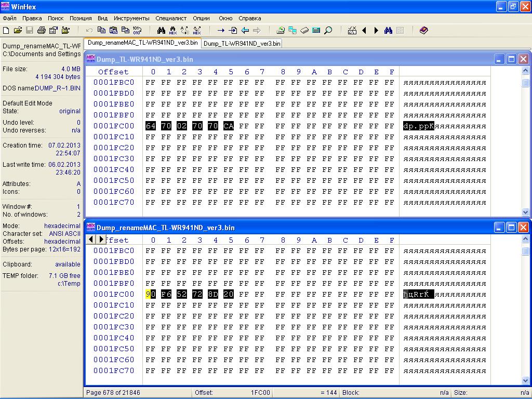The image size is (532, 399).
Task: Click the Find Text binoculars icon
Action: pos(161,31)
